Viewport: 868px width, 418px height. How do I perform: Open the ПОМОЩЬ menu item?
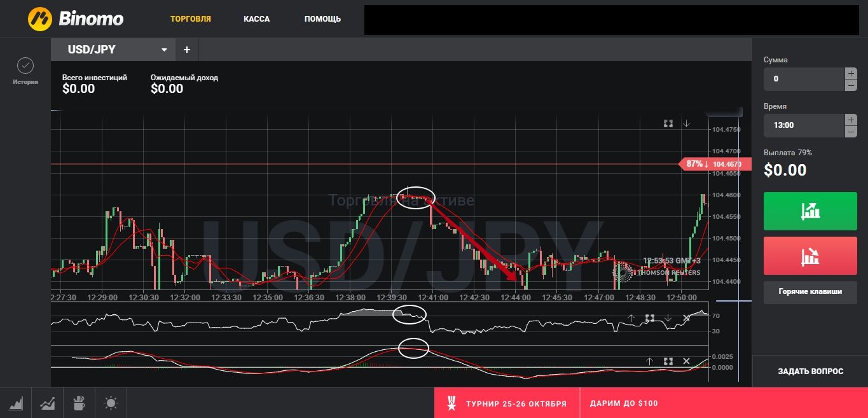(x=322, y=19)
